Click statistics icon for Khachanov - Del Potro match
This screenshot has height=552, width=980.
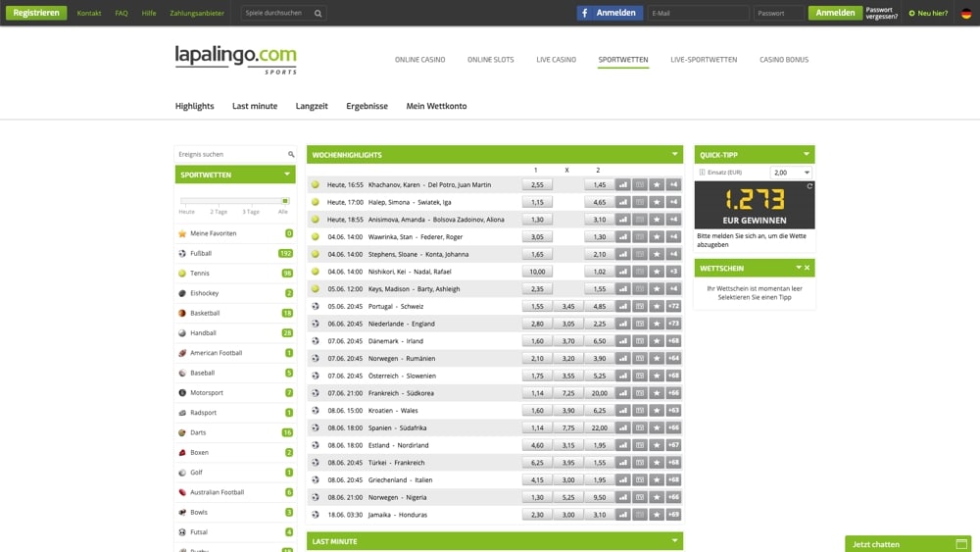(x=622, y=184)
